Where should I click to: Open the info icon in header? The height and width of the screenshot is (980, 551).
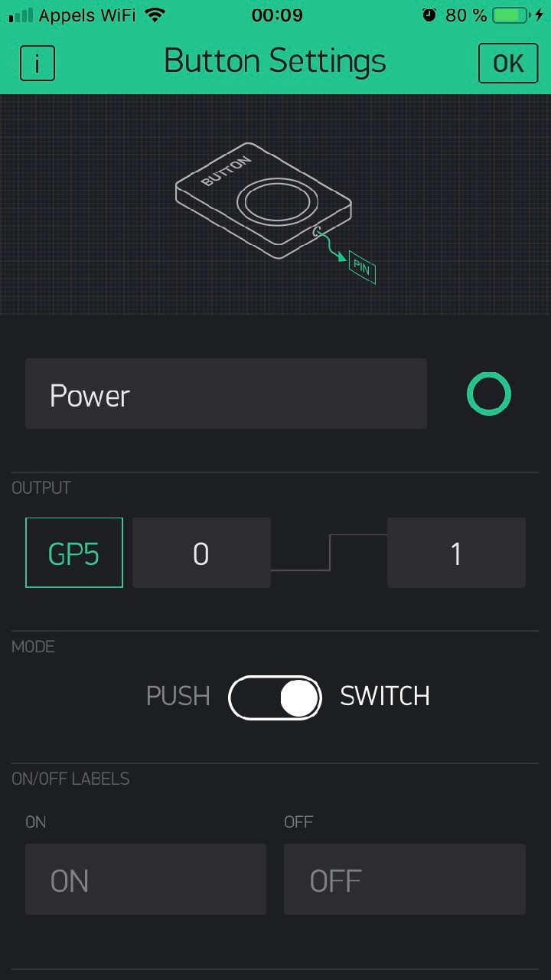37,63
